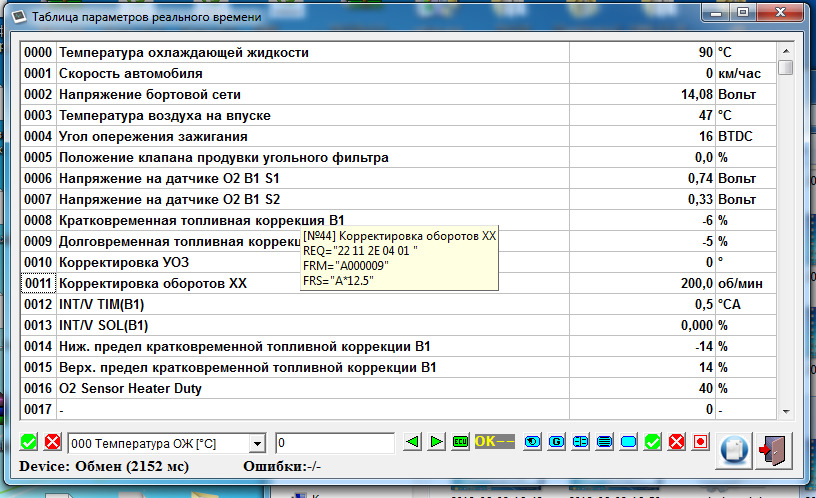Click the green left arrow icon
Screen dimensions: 816x498
pos(413,442)
